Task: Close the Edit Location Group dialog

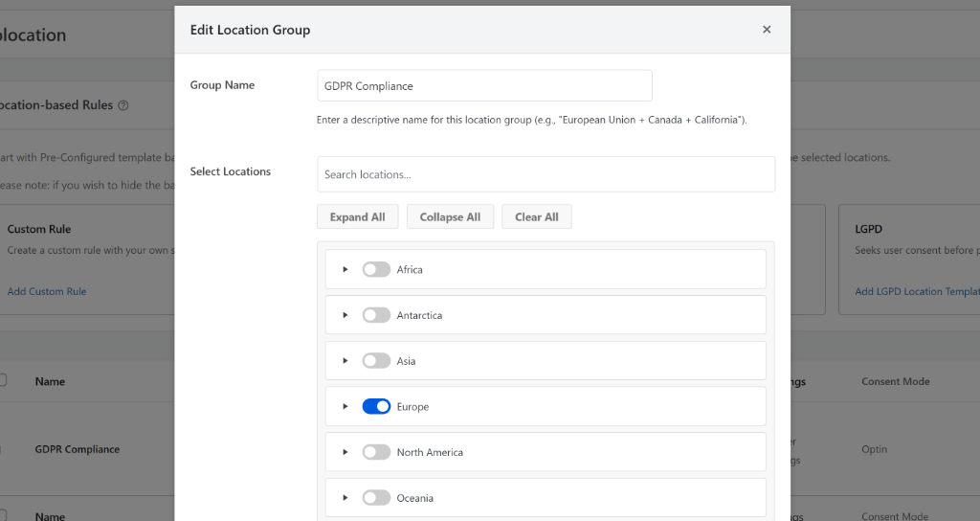Action: (767, 30)
